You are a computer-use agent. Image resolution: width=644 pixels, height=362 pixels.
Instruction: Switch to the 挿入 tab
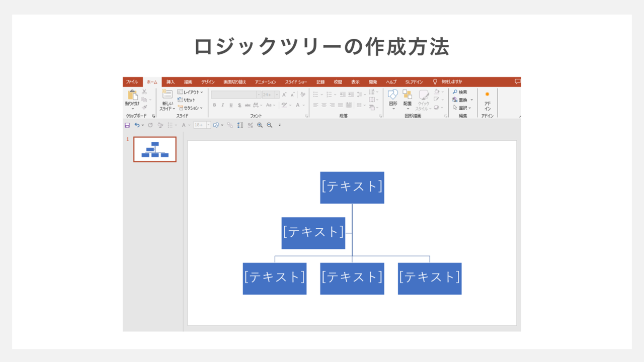tap(171, 82)
